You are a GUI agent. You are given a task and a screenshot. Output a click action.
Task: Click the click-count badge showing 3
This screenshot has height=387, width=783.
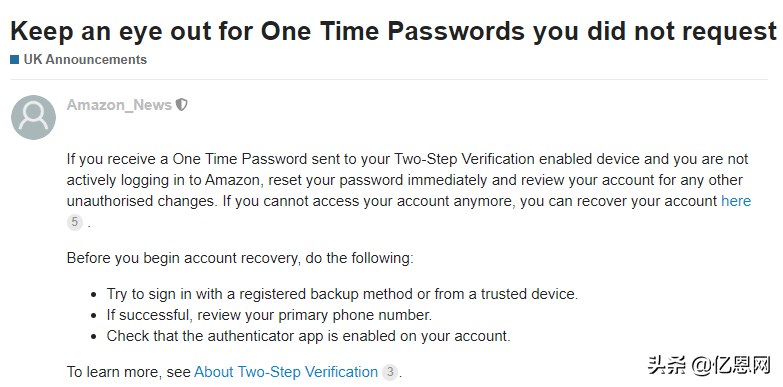(390, 372)
